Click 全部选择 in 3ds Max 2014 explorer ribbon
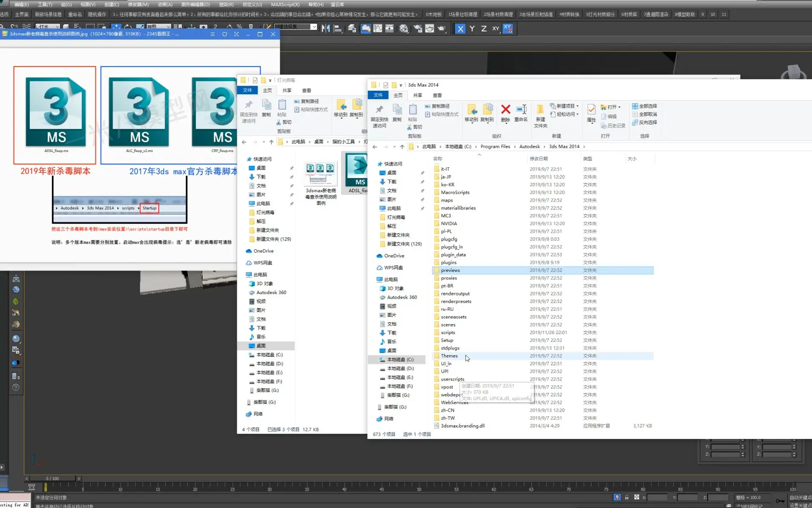The width and height of the screenshot is (812, 508). click(x=645, y=106)
